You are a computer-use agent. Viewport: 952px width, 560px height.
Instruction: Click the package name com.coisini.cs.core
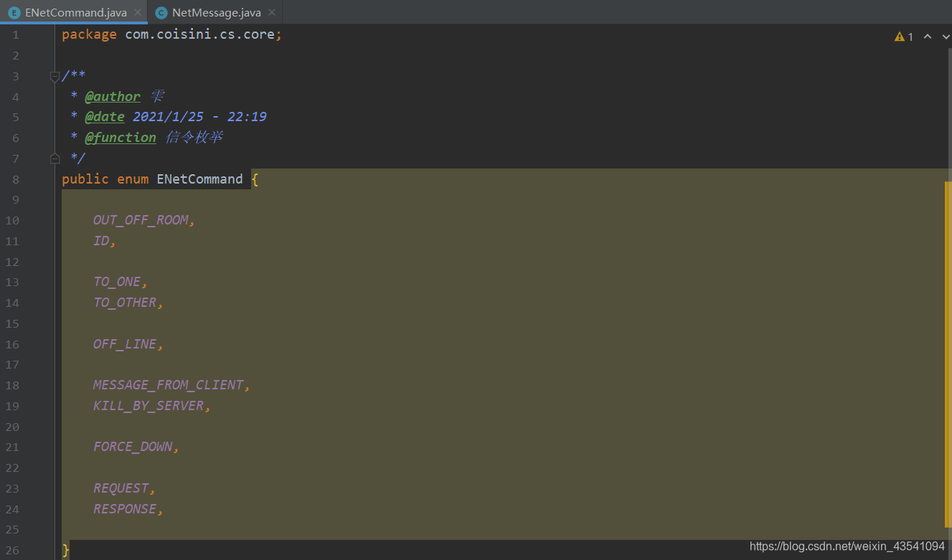(x=200, y=34)
